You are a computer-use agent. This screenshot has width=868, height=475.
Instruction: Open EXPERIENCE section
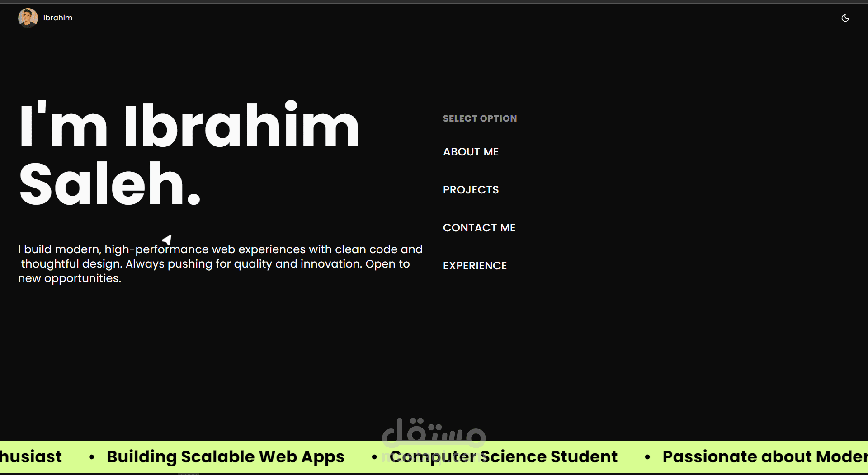(x=475, y=266)
